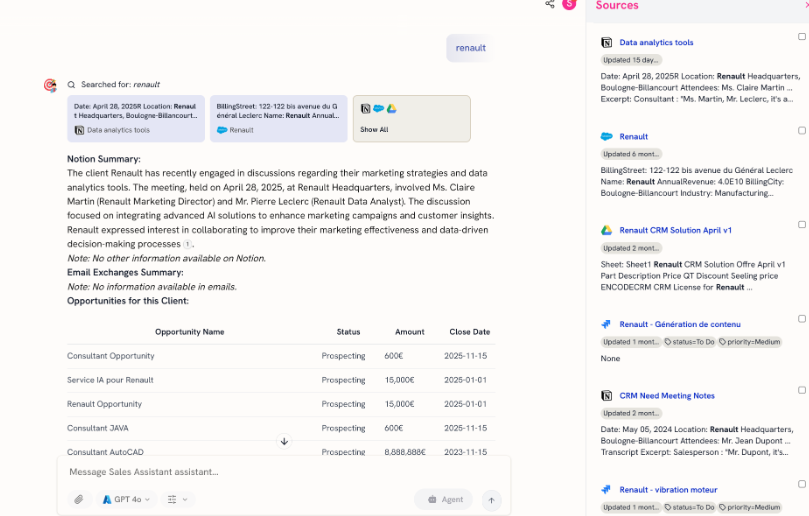Tick checkbox for Data analytics tools source
The width and height of the screenshot is (809, 516).
802,37
